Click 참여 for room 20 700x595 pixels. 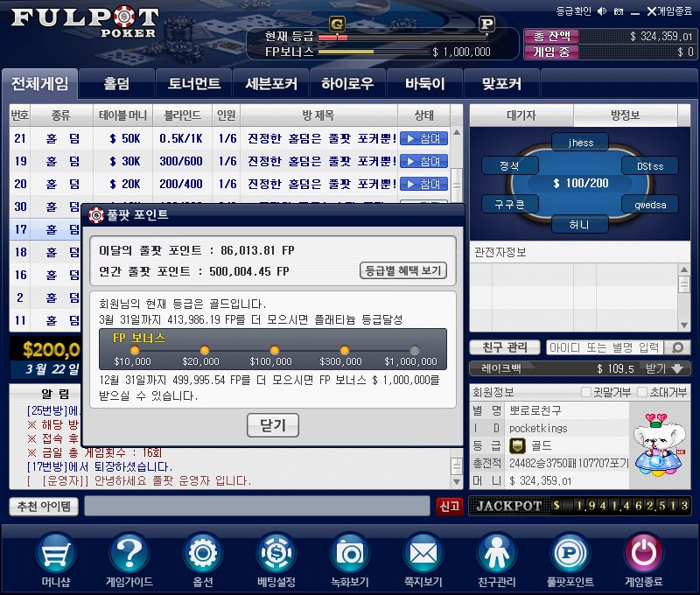[x=424, y=184]
